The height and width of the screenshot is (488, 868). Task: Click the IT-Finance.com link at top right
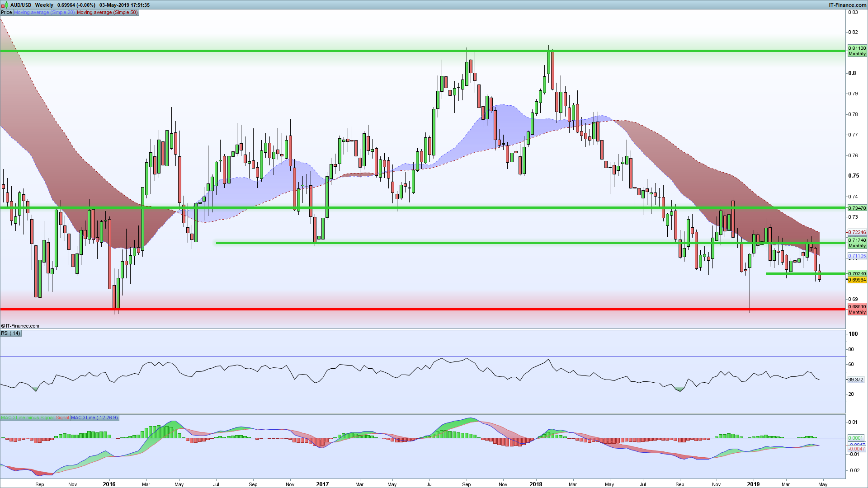(x=848, y=5)
